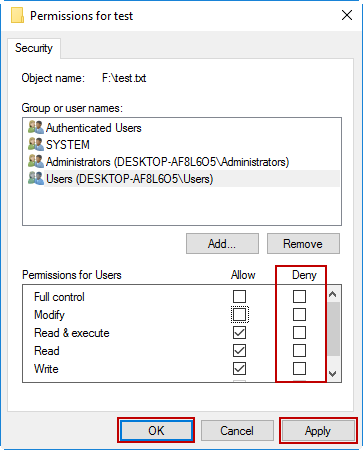Uncheck Allow for Read

pyautogui.click(x=239, y=350)
